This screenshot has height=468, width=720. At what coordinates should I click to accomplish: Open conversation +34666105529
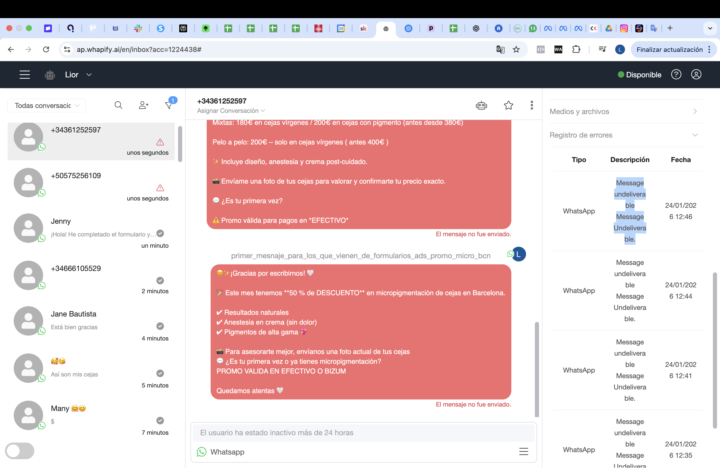[x=91, y=279]
